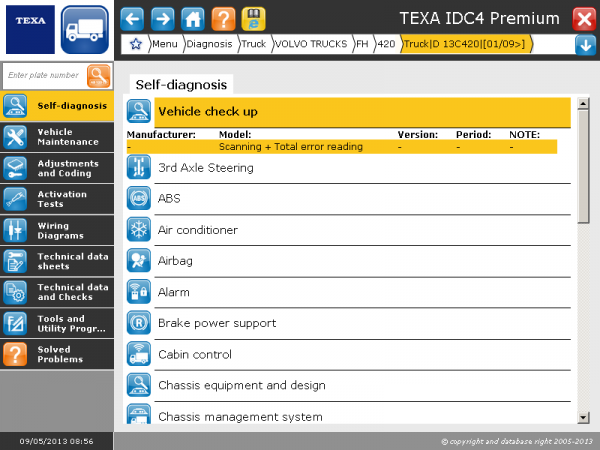Image resolution: width=600 pixels, height=450 pixels.
Task: Click the scrollbar down arrow
Action: [583, 417]
